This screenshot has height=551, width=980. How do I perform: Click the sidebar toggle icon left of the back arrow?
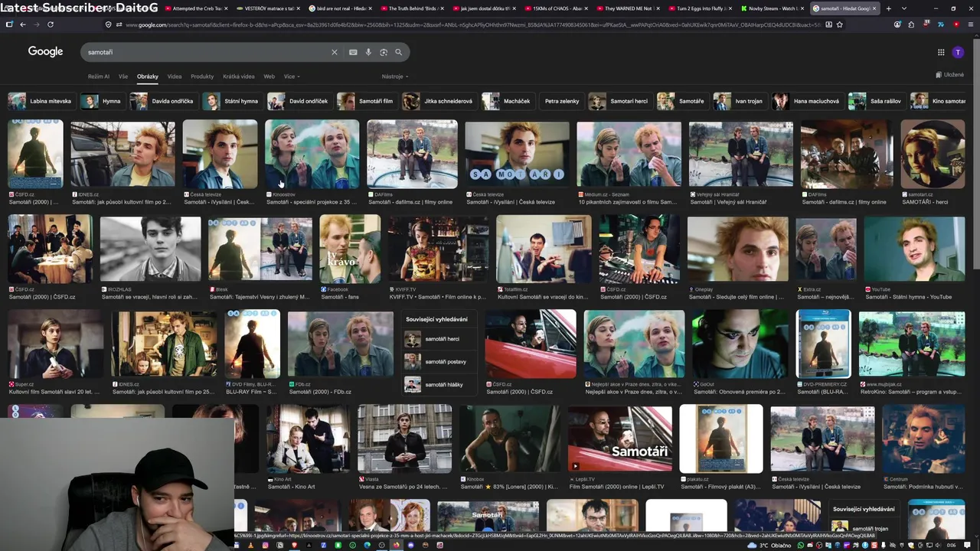9,24
